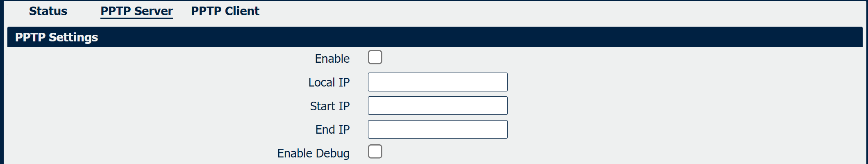Click the PPTP Settings section header
This screenshot has height=164, width=868.
point(57,37)
